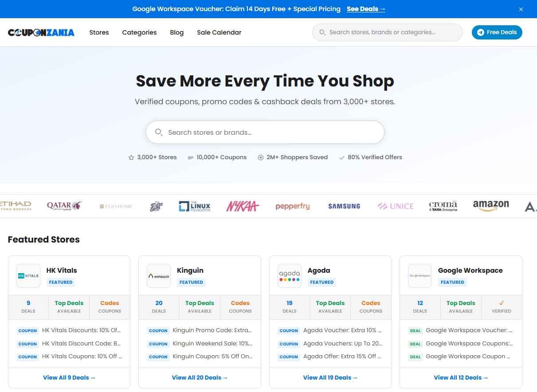This screenshot has width=537, height=392.
Task: Click the target icon beside 2M+ Shoppers Saved
Action: [261, 157]
